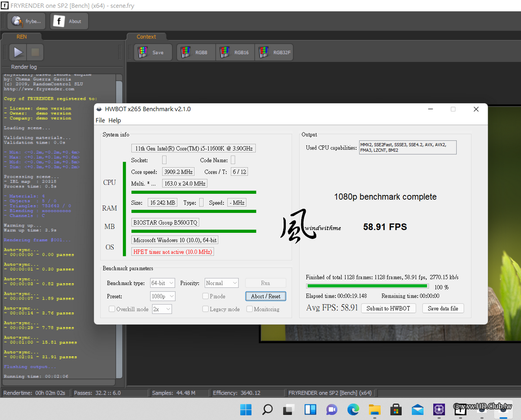The width and height of the screenshot is (521, 420).
Task: Open File Explorer from the taskbar
Action: click(374, 409)
